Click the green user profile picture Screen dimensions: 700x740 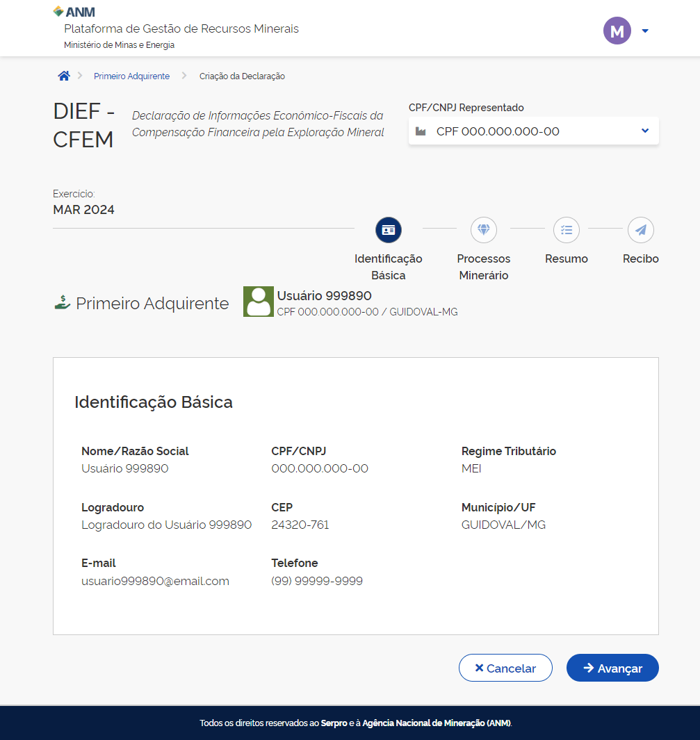[x=258, y=302]
